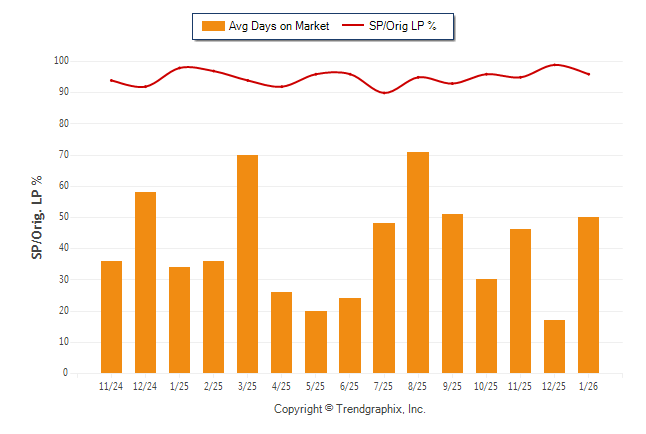Image resolution: width=646 pixels, height=434 pixels.
Task: Click the 9/25 orange bar
Action: pyautogui.click(x=452, y=293)
